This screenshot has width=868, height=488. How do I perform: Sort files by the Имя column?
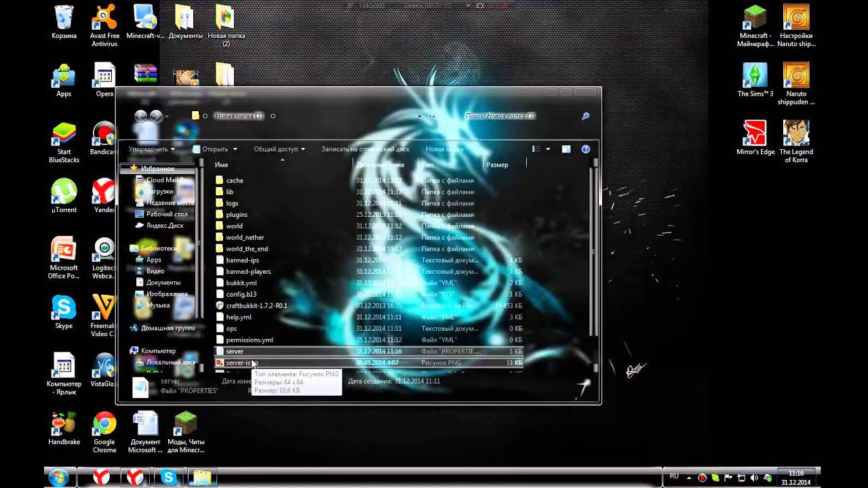[283, 165]
